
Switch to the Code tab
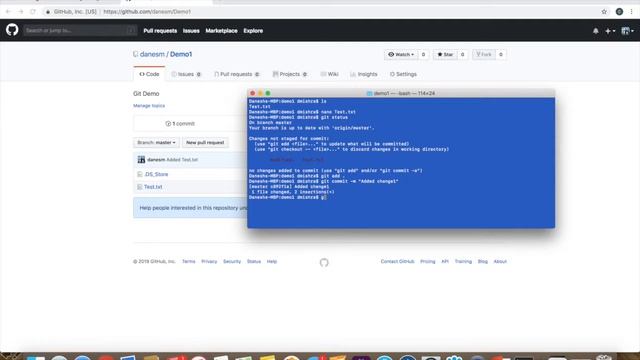coord(149,74)
